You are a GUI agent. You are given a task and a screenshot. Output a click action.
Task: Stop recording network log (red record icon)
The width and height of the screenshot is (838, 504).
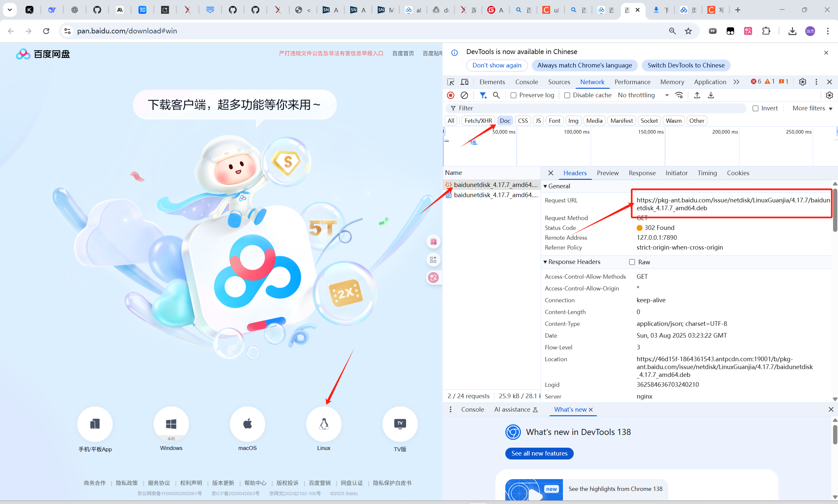451,95
